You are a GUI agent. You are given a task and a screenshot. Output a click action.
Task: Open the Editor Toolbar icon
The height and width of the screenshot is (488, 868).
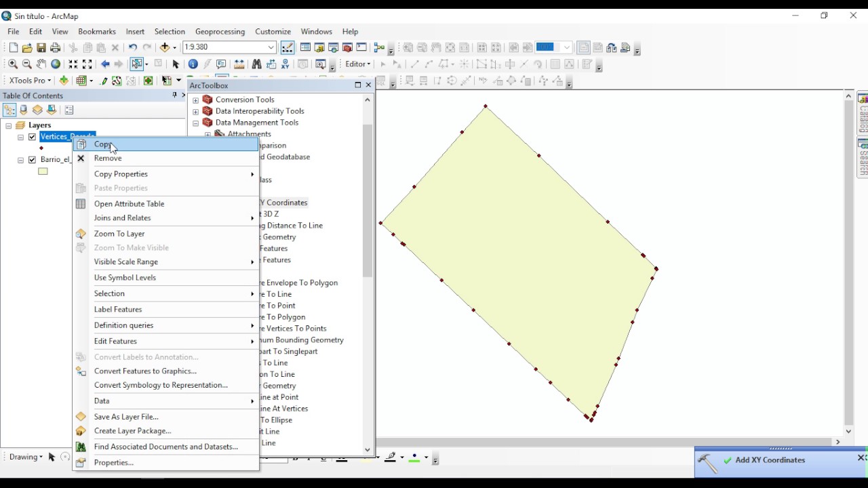click(x=288, y=47)
